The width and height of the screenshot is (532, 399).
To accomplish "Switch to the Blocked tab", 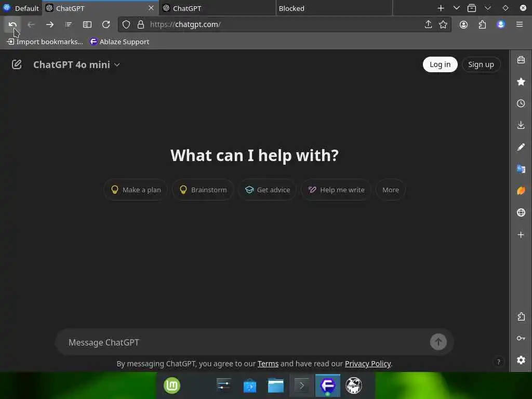I will click(x=334, y=8).
